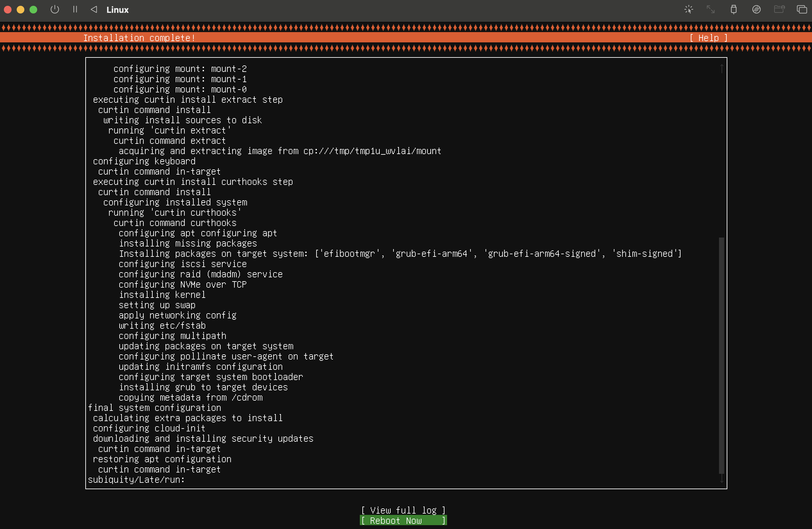The width and height of the screenshot is (812, 529).
Task: Click the capture-cursor starburst icon
Action: (689, 10)
